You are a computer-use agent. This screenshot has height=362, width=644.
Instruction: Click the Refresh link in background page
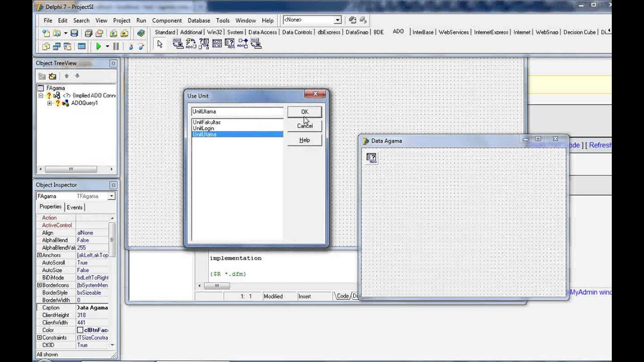click(x=600, y=145)
